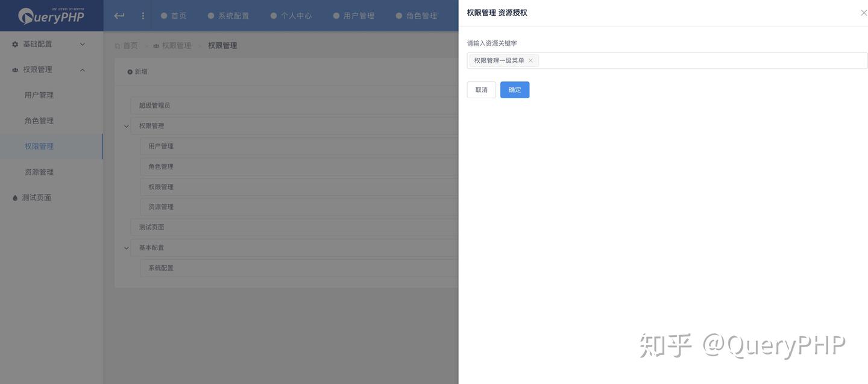Select the 资源管理 tree row

(300, 207)
